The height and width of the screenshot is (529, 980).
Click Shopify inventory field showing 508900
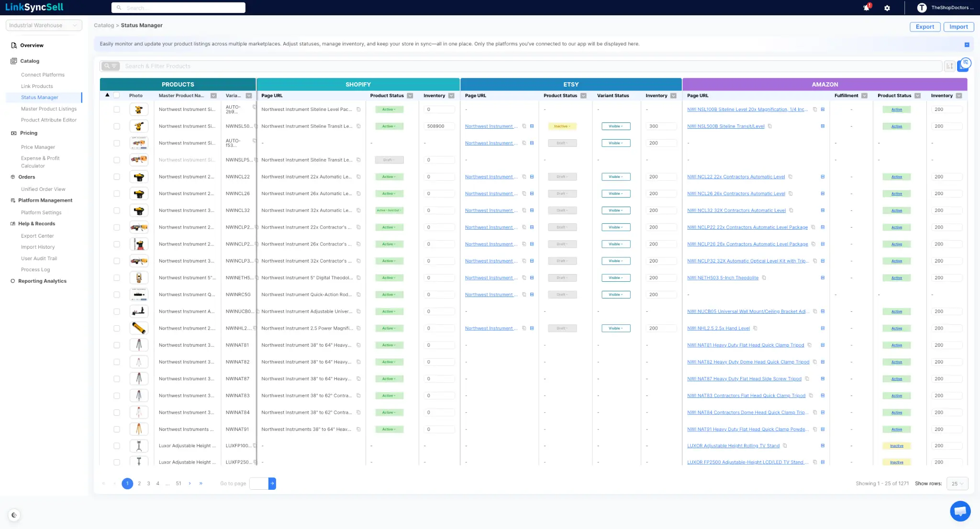439,126
